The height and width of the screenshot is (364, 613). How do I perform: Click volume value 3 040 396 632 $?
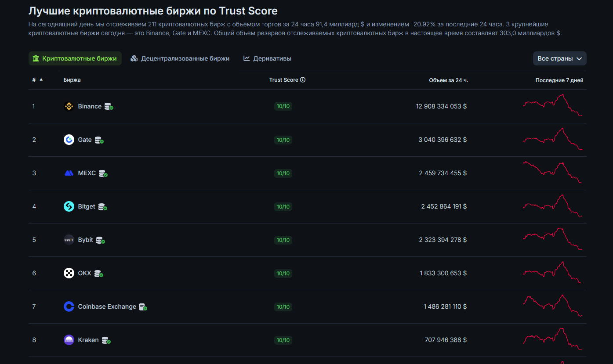pyautogui.click(x=443, y=140)
